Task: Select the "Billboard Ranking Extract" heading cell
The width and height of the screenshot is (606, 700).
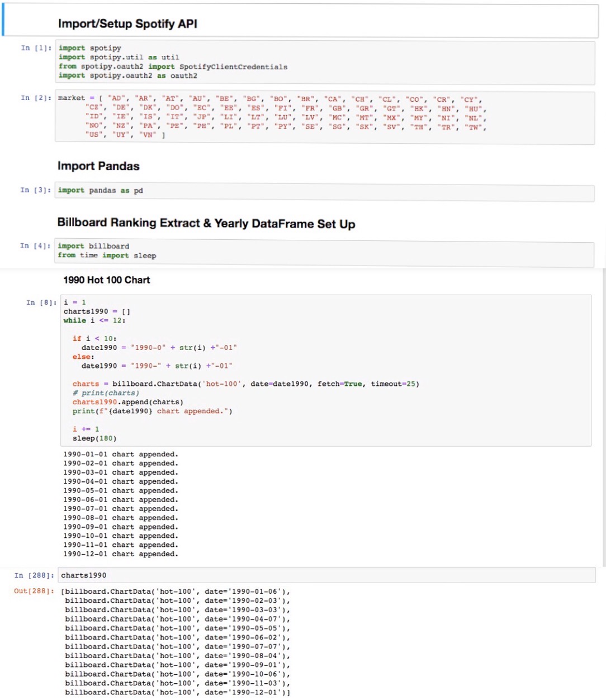Action: point(206,223)
